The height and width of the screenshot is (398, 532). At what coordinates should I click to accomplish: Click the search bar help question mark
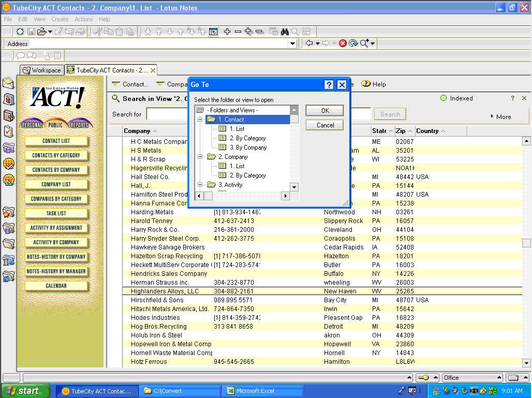513,98
